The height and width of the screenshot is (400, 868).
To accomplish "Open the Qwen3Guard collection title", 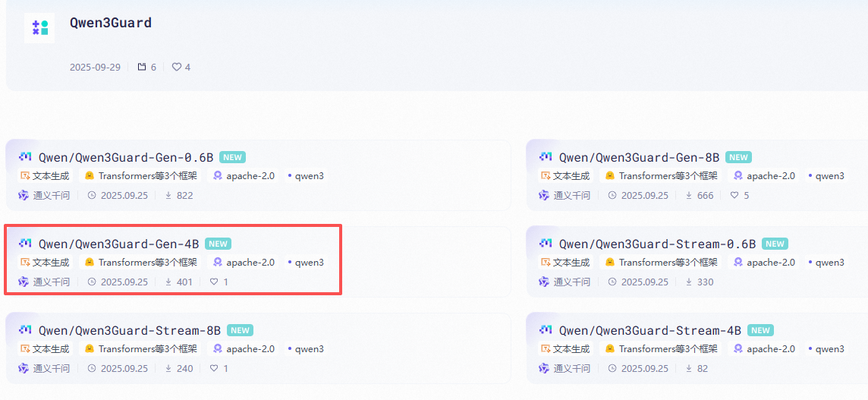I will pyautogui.click(x=111, y=24).
